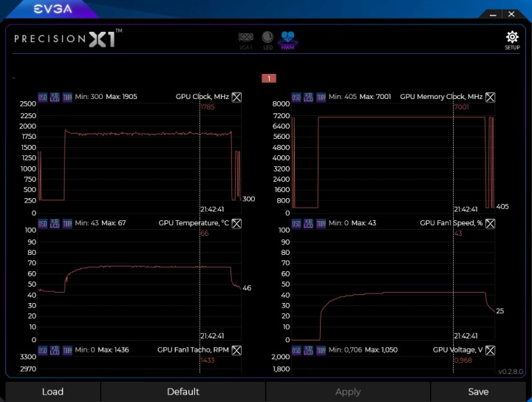Click the 21:42:41 timestamp on the GPU Clock graph

coord(212,209)
